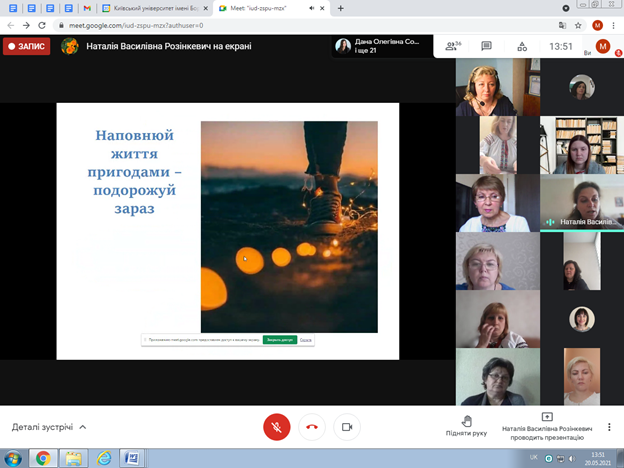Click the green stop sharing button on slide

click(x=280, y=340)
